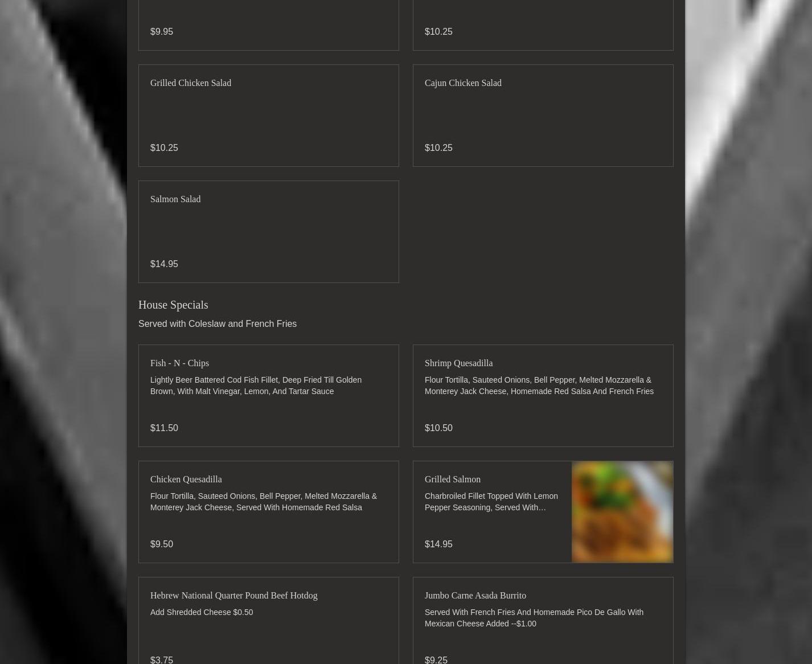Choose Fish - N - Chips item
The image size is (812, 664).
pyautogui.click(x=268, y=396)
